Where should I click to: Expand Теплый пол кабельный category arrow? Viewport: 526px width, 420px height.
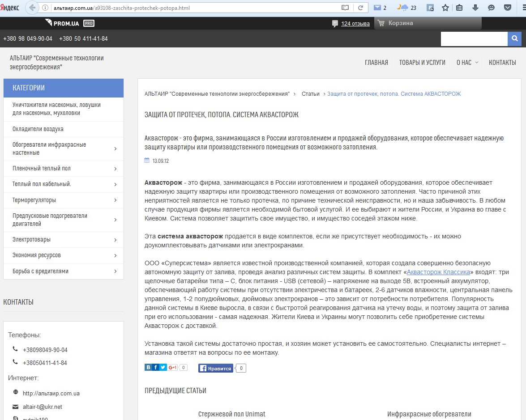pyautogui.click(x=115, y=184)
